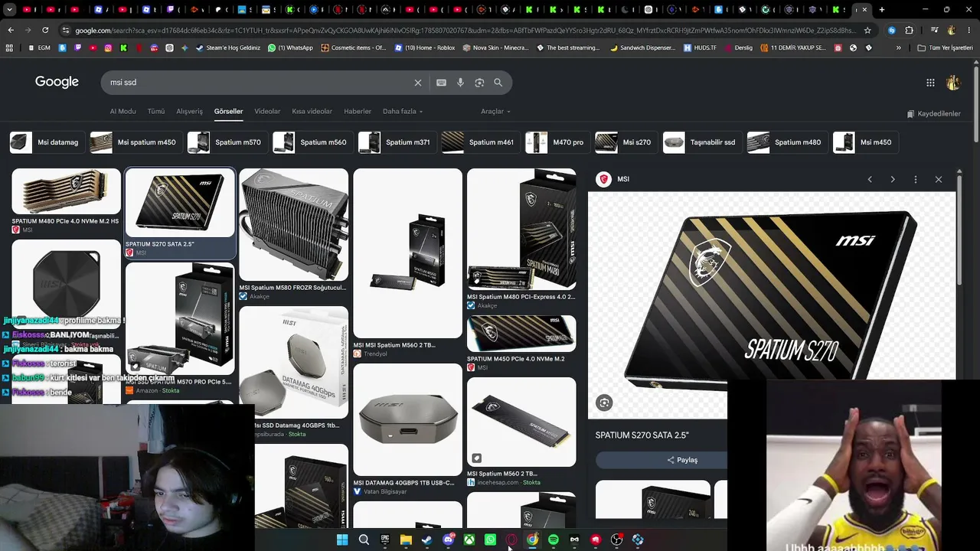This screenshot has height=551, width=980.
Task: Open the "HUDS.TF" bookmark
Action: click(699, 47)
